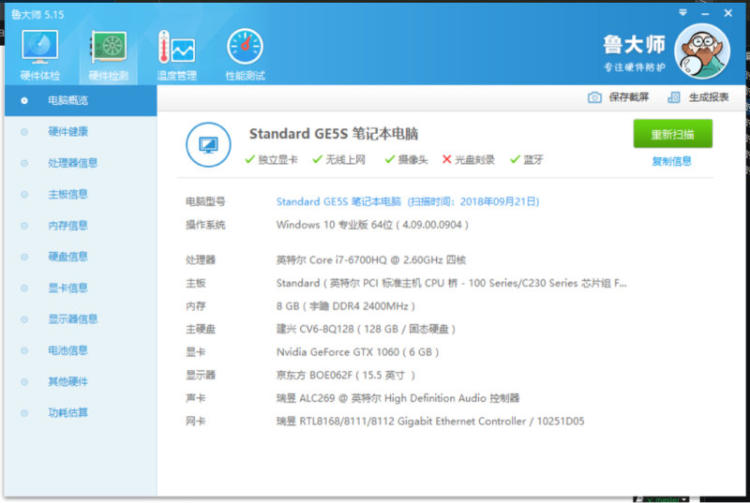This screenshot has width=750, height=503.
Task: Click the 蓝牙 checkmark status
Action: pyautogui.click(x=526, y=160)
